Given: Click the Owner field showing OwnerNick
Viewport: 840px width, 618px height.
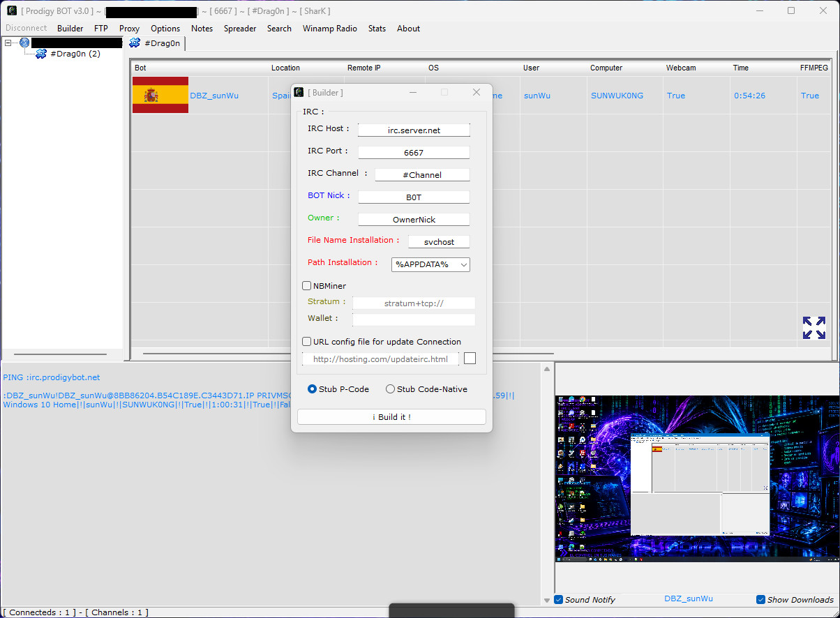Looking at the screenshot, I should tap(414, 219).
